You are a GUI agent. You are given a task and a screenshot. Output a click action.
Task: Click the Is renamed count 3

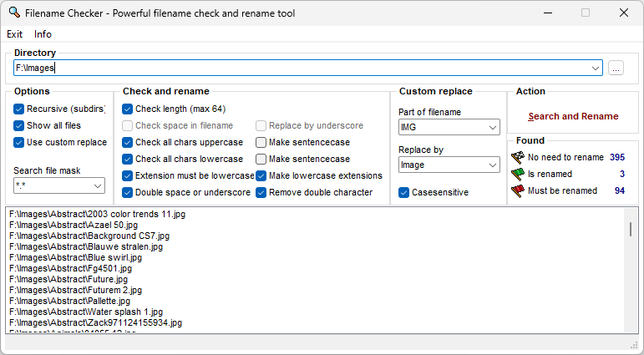[621, 175]
